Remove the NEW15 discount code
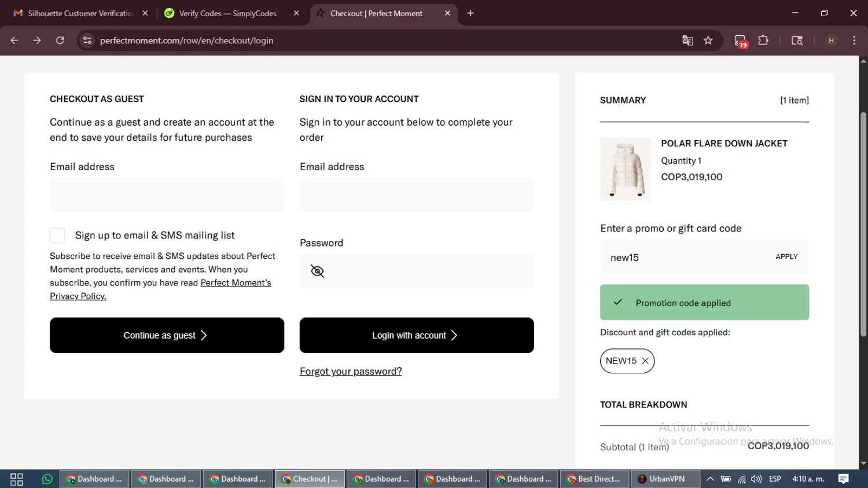The height and width of the screenshot is (488, 868). [x=645, y=361]
